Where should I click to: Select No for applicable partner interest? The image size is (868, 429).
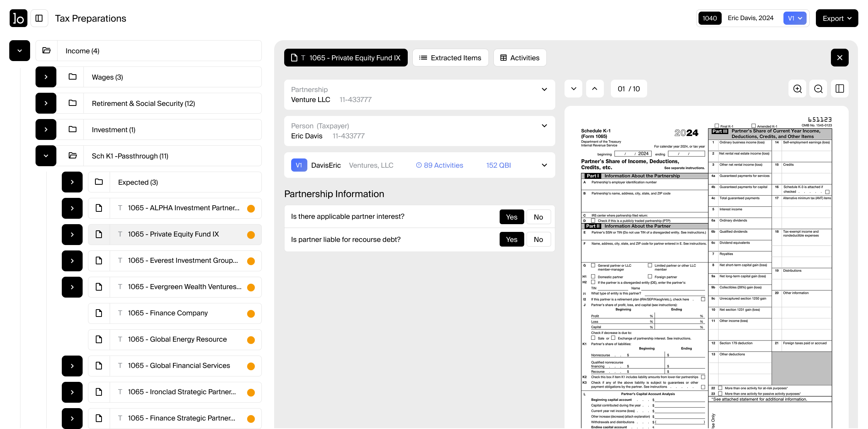coord(538,217)
